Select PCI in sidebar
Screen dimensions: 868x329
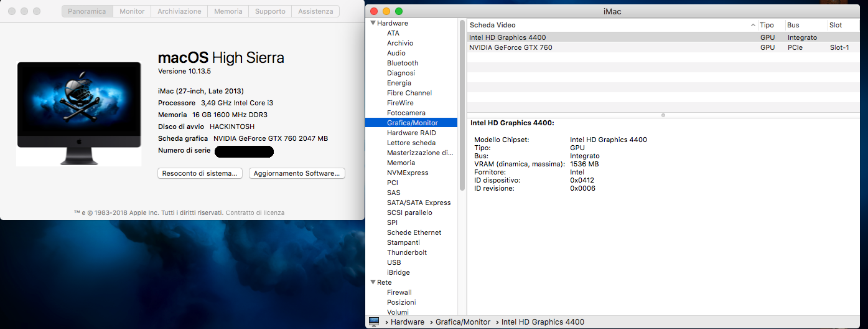click(x=393, y=183)
